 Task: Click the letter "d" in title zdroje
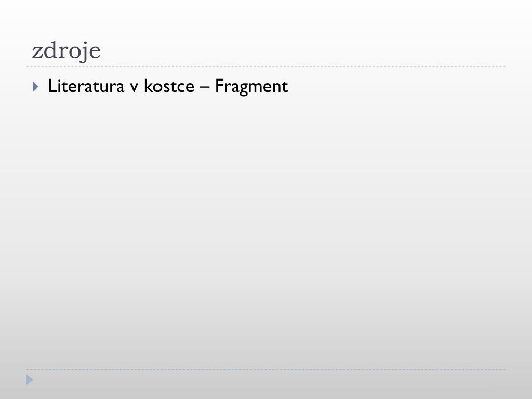(x=49, y=50)
